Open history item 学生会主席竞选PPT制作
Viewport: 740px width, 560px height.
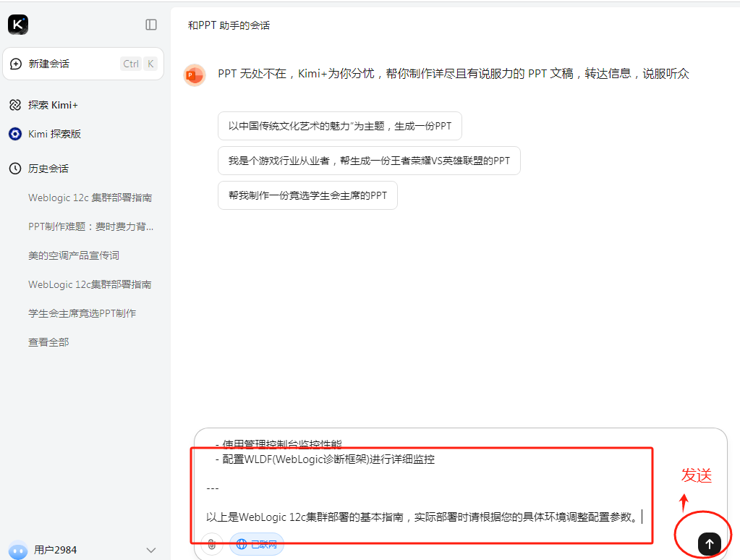(82, 313)
